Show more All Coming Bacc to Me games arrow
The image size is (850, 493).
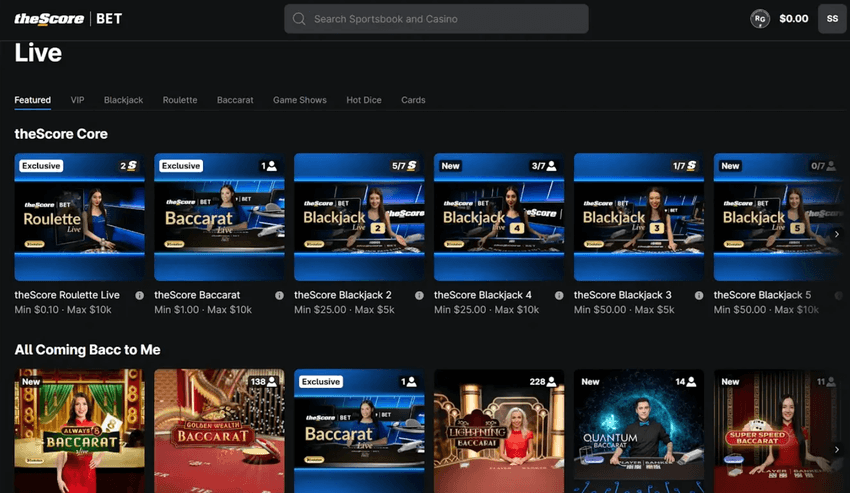pos(836,450)
